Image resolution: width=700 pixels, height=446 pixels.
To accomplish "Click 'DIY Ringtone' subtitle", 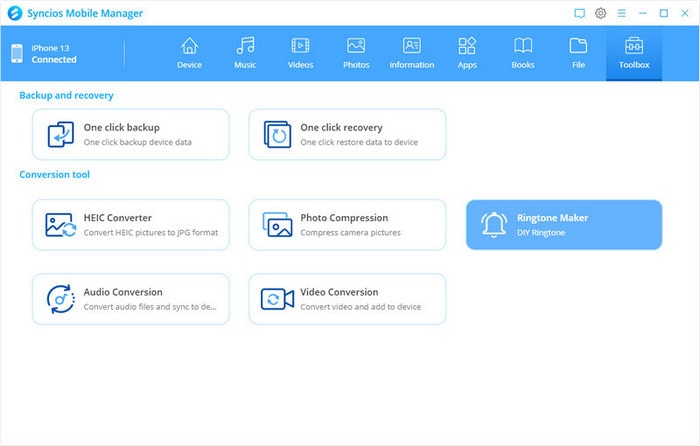I will click(x=541, y=233).
